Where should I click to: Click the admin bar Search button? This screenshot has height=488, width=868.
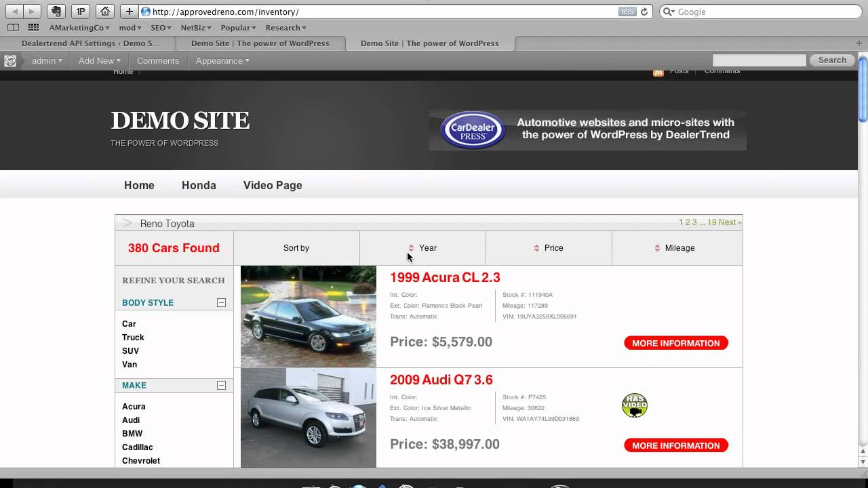[832, 60]
